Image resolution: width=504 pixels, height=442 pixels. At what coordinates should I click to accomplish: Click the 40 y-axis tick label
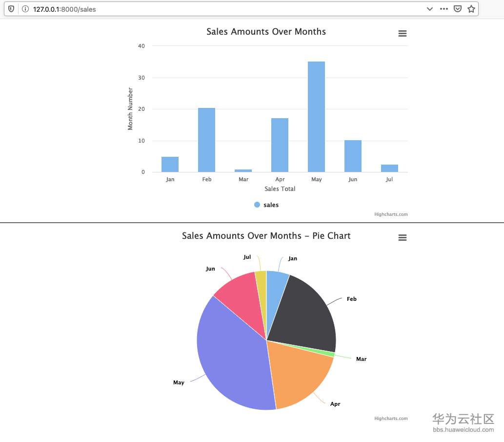pos(141,46)
